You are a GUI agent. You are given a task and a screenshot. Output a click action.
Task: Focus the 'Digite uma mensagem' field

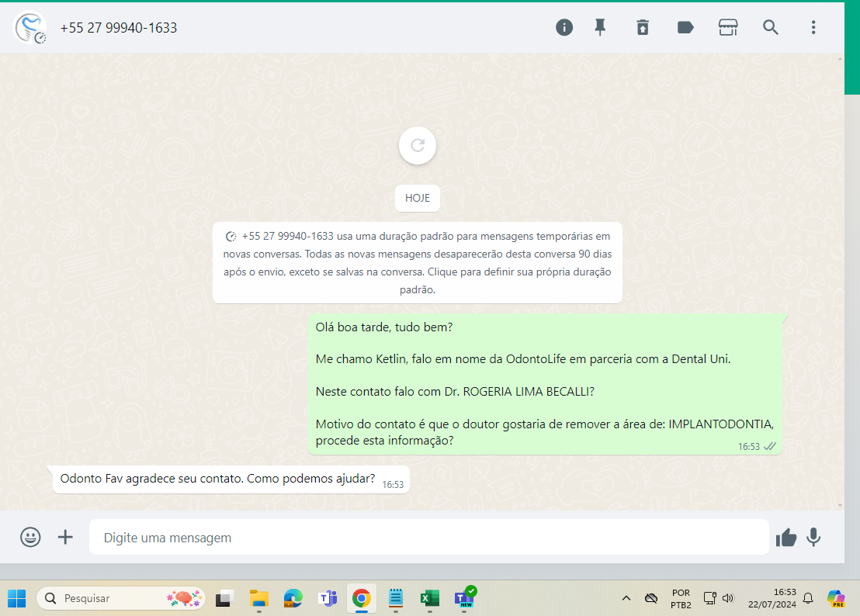point(429,537)
